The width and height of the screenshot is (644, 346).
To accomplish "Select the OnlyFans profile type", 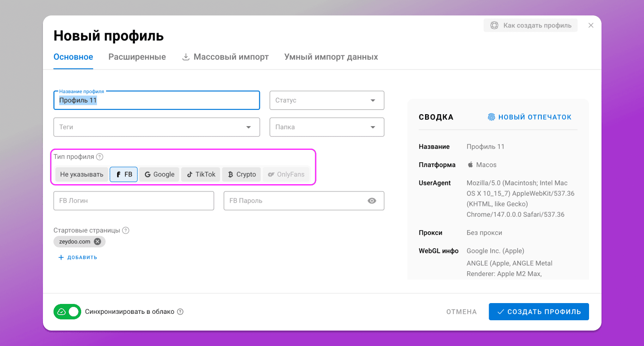I will coord(286,174).
